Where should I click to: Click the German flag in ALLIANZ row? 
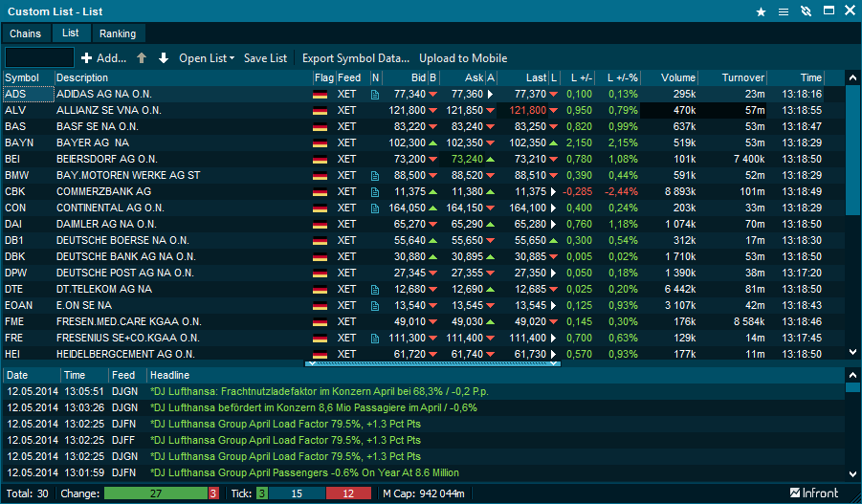(x=320, y=111)
